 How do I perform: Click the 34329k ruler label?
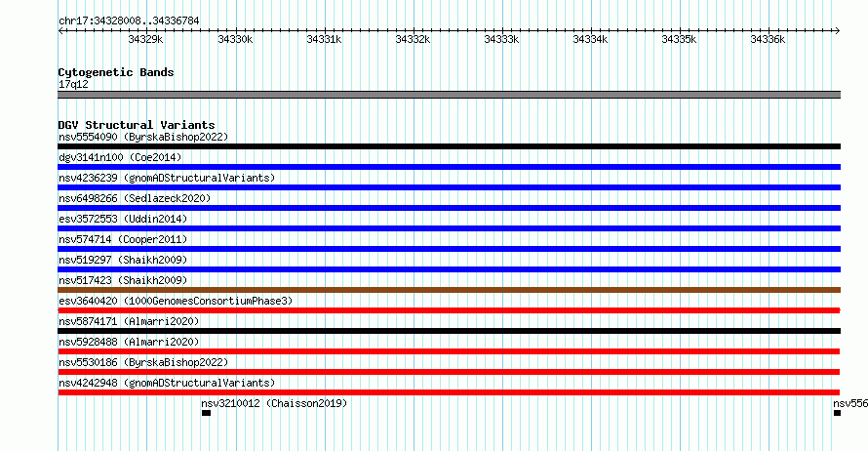point(145,39)
